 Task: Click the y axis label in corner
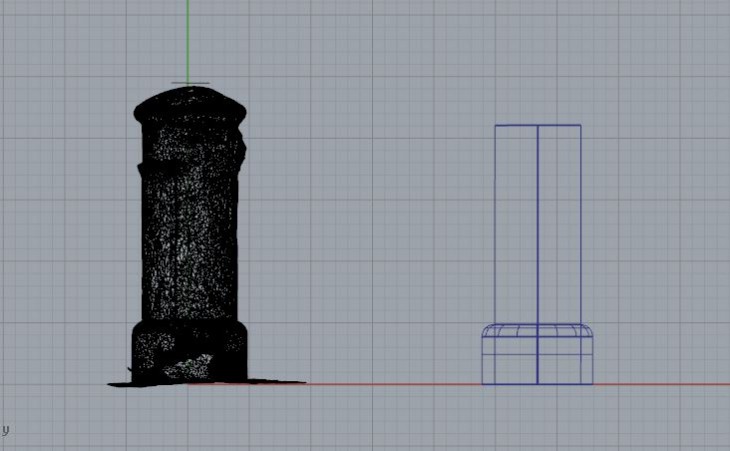pos(5,430)
